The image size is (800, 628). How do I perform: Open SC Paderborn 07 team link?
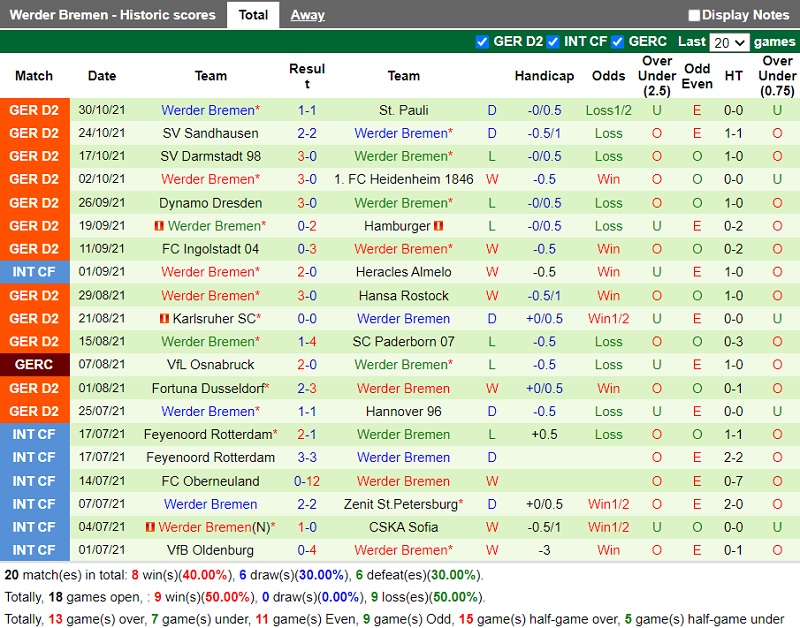click(404, 341)
